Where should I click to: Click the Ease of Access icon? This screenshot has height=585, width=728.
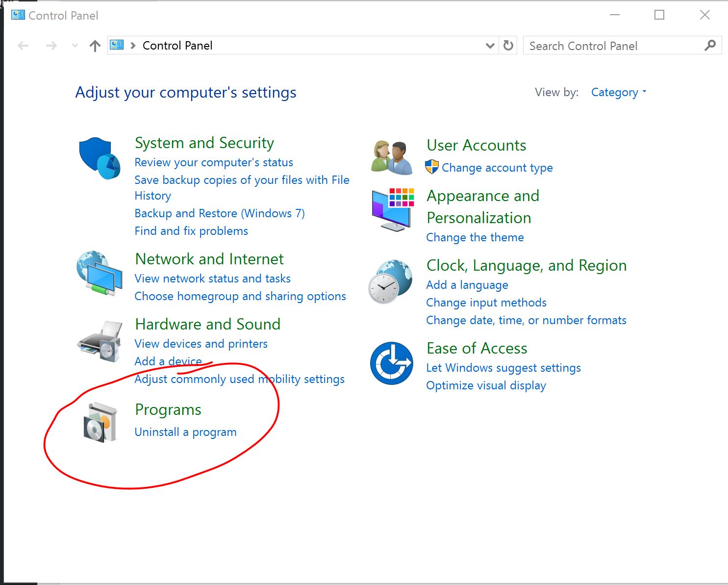coord(392,363)
